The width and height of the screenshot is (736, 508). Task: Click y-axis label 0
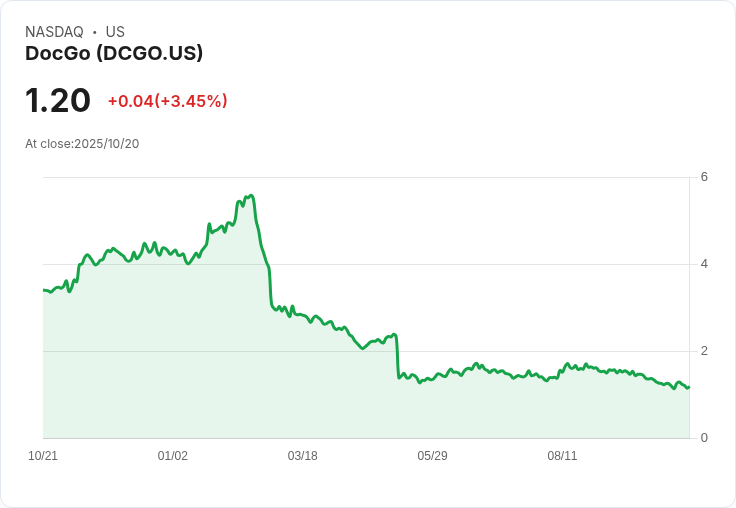(704, 438)
